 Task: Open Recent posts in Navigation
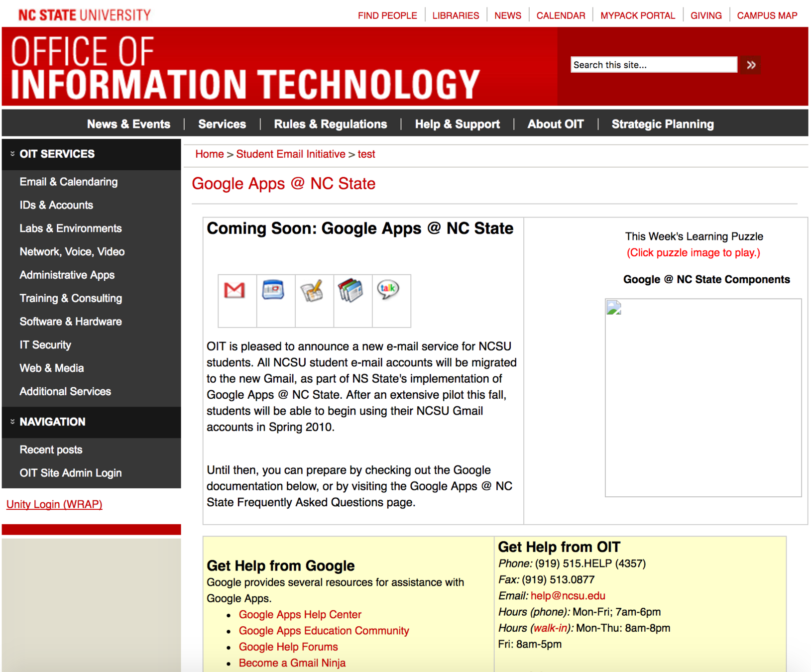pos(51,450)
